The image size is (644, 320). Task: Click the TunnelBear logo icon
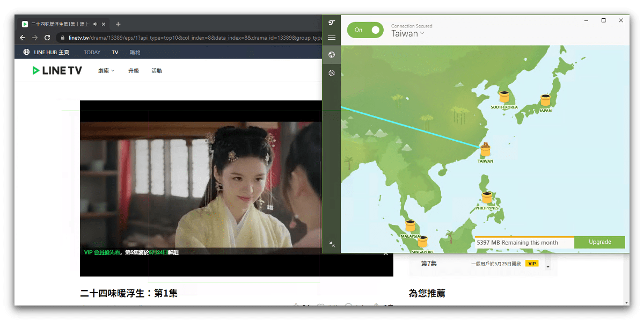(x=332, y=23)
